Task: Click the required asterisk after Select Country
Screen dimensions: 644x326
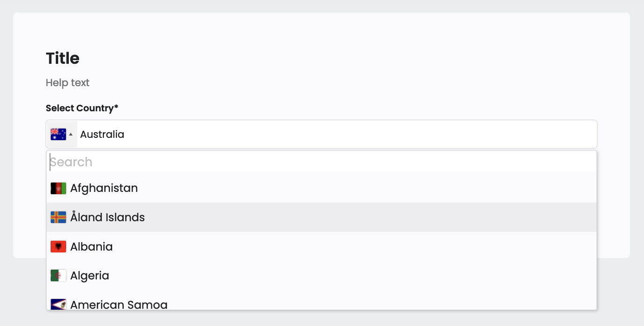Action: (x=116, y=108)
